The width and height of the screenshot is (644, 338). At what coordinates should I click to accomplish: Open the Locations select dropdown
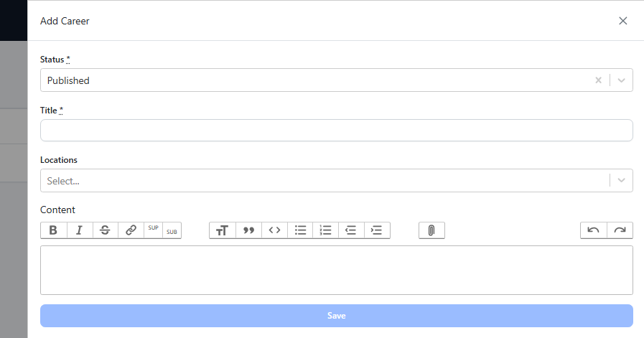click(x=323, y=181)
